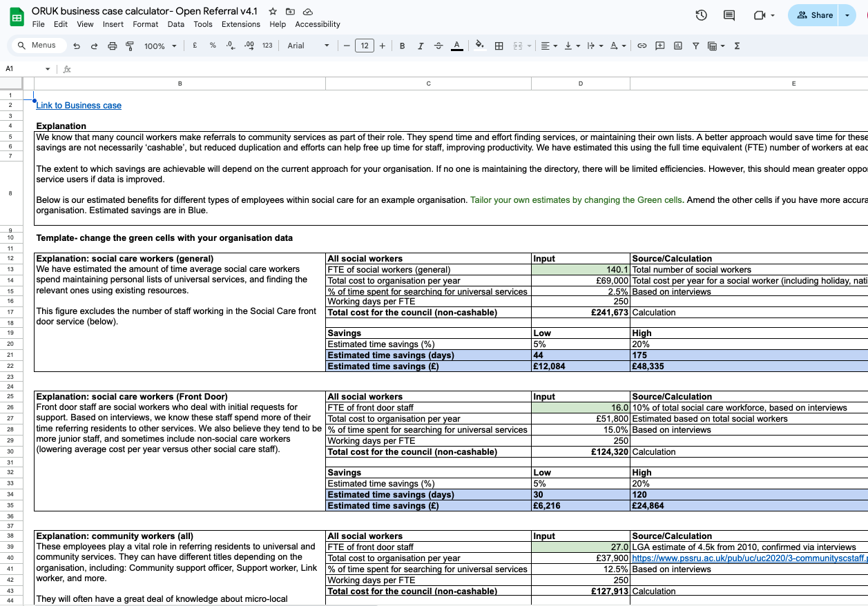The image size is (868, 606).
Task: Toggle italic formatting
Action: click(420, 46)
